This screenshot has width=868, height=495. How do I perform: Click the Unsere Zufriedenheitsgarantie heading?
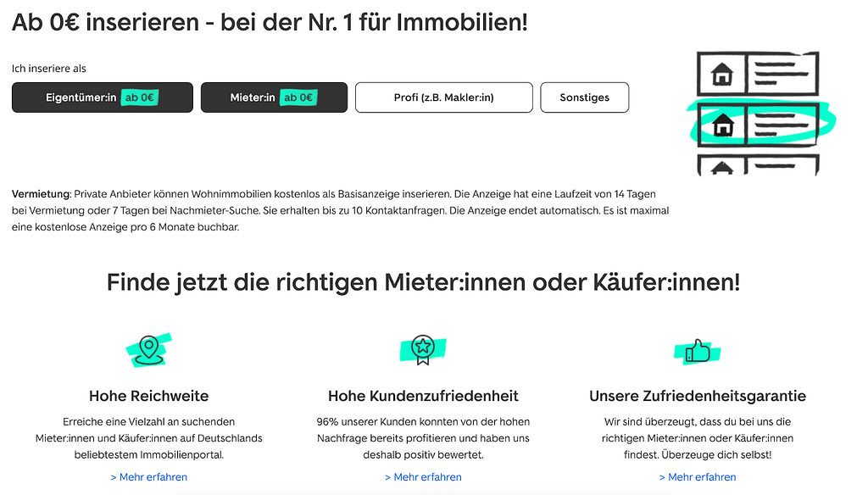point(698,396)
